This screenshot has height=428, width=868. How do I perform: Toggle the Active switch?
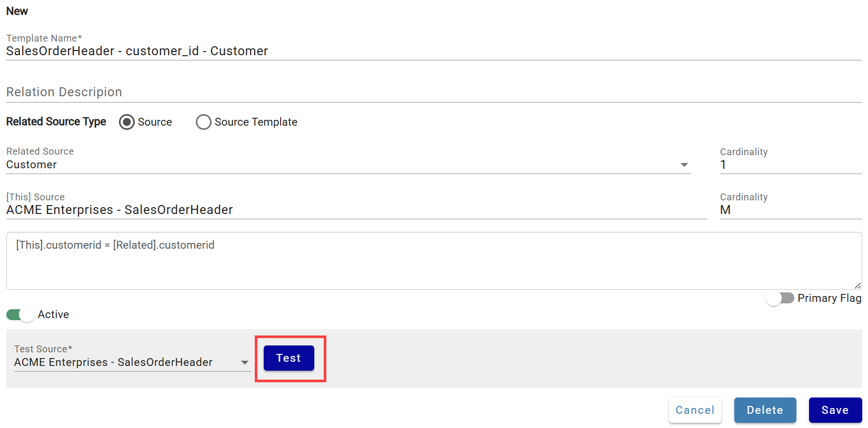coord(21,314)
